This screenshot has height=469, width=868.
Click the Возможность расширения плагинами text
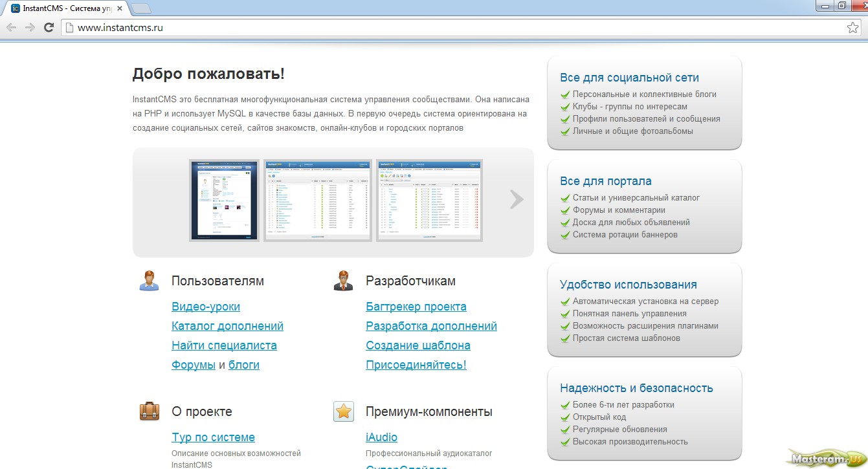click(645, 326)
